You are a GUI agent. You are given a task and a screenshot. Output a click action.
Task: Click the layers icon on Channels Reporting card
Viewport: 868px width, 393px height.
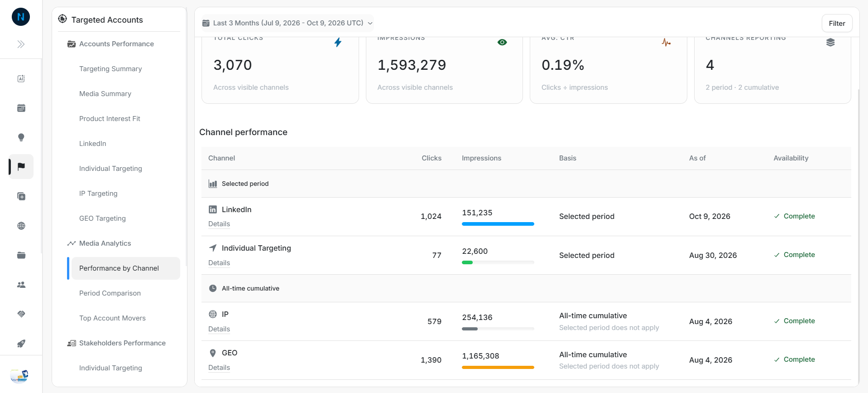point(830,43)
